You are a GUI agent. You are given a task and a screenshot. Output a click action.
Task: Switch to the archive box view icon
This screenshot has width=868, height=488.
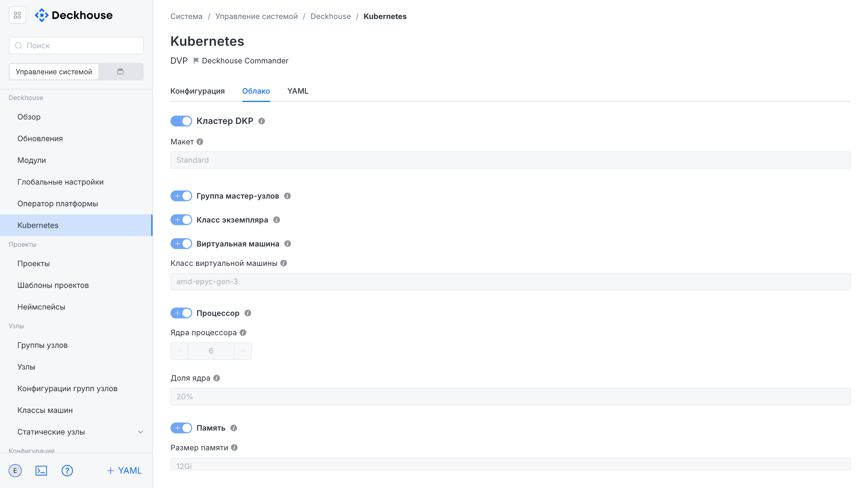coord(120,71)
